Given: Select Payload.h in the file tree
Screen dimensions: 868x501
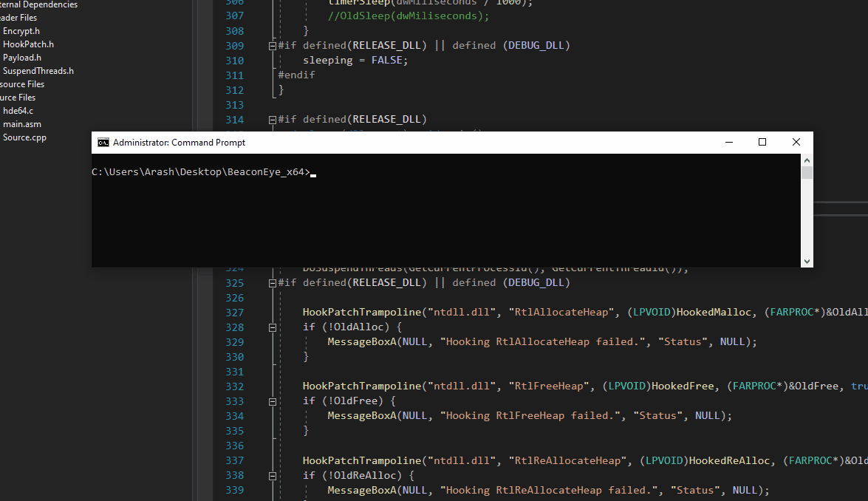Looking at the screenshot, I should pos(22,58).
